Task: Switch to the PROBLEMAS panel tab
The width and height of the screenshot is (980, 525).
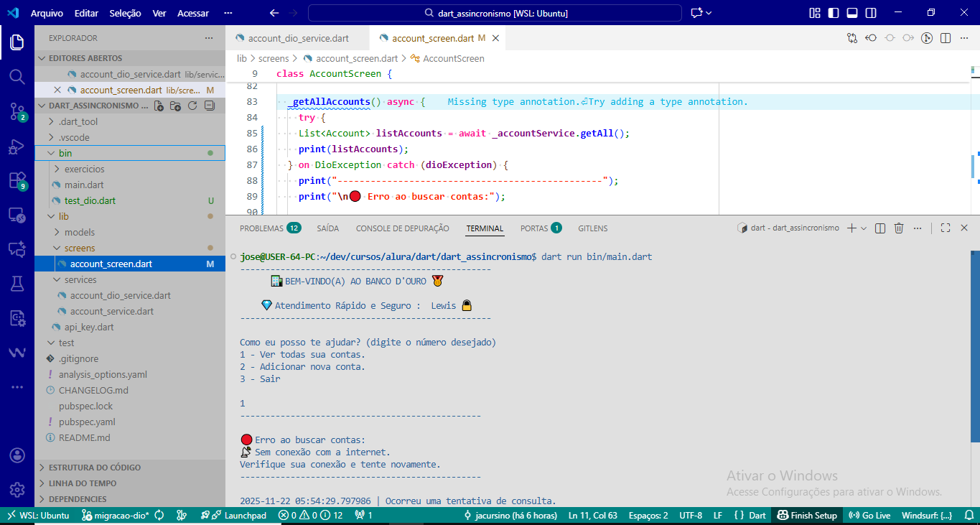Action: (261, 228)
